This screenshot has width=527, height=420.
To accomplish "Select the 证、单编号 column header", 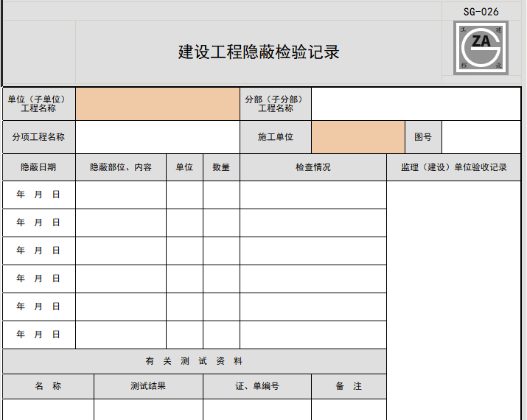I will coord(257,386).
